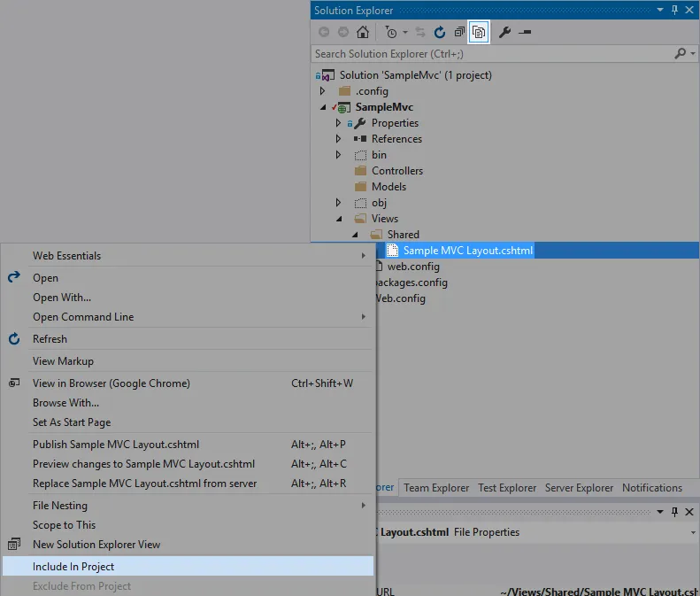Click the Preview Selected Items dash icon
The width and height of the screenshot is (700, 596).
(x=525, y=32)
